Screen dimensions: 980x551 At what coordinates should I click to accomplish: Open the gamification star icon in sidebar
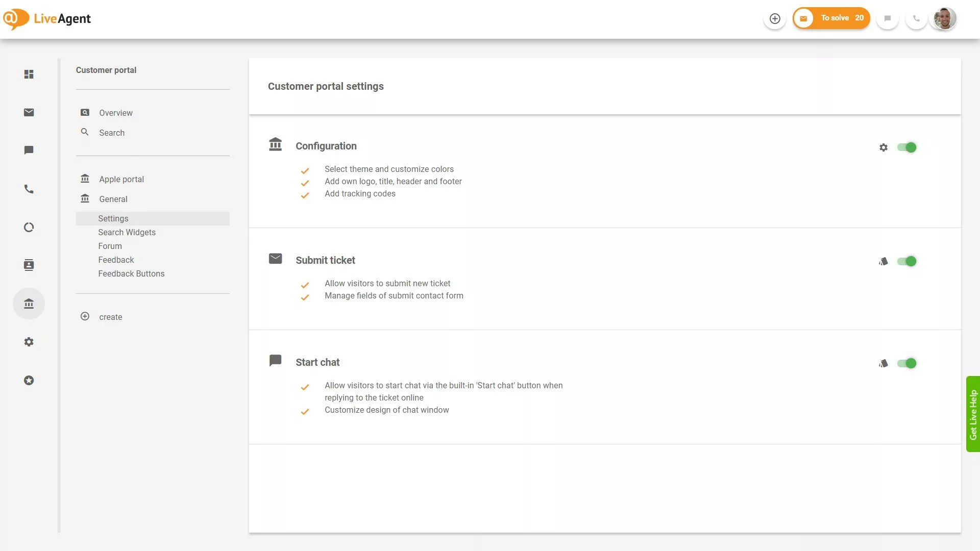point(29,380)
